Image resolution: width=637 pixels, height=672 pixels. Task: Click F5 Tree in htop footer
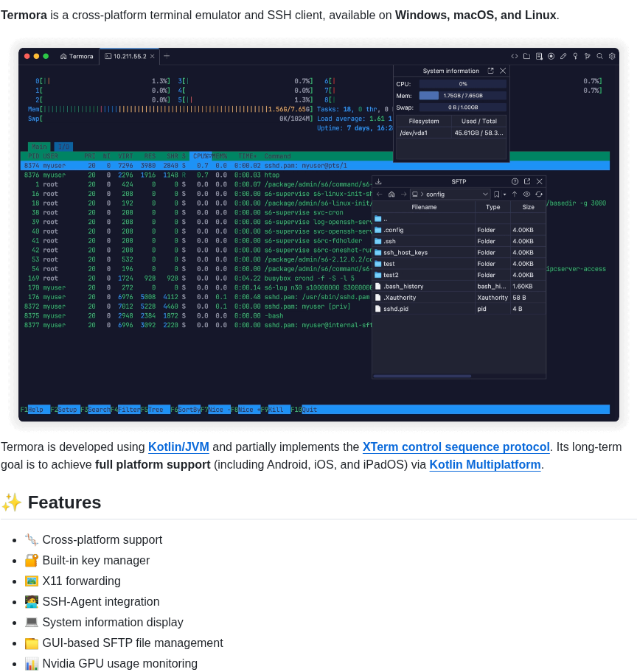pyautogui.click(x=156, y=410)
